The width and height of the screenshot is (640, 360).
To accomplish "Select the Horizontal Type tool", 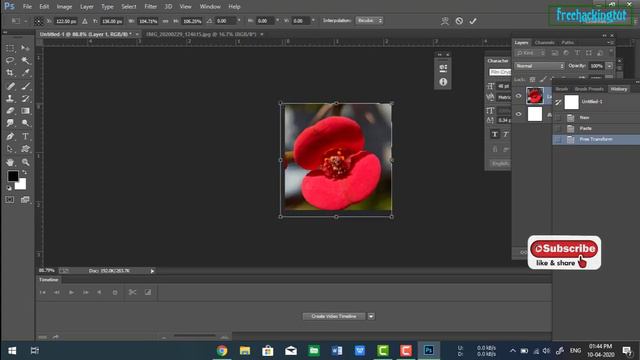I will (x=25, y=136).
